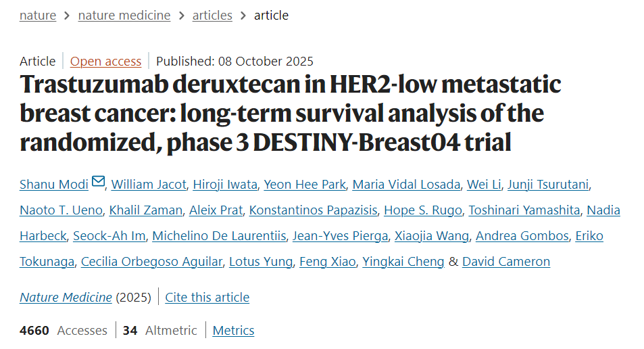The width and height of the screenshot is (644, 349).
Task: View Konstantinos Papazisis author details
Action: [313, 210]
